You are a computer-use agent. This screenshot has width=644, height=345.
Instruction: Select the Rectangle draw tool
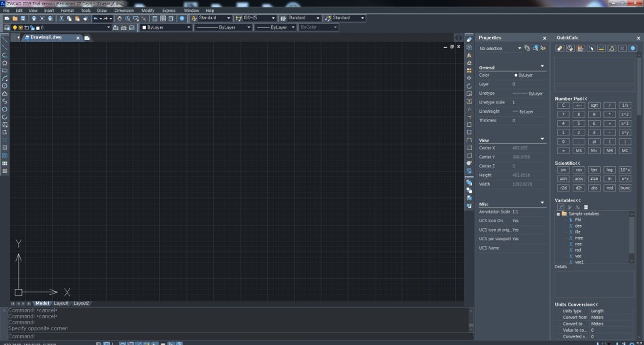tap(5, 71)
